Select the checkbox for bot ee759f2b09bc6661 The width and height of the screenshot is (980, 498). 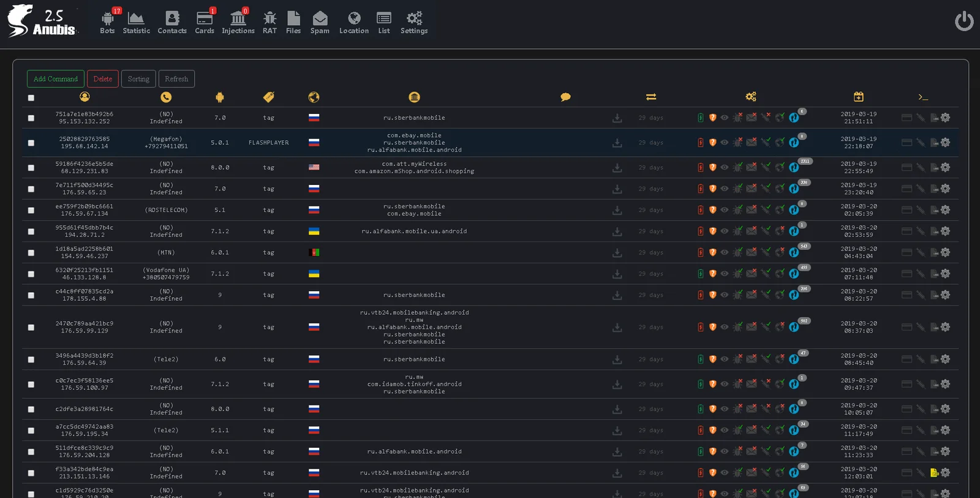click(x=31, y=211)
